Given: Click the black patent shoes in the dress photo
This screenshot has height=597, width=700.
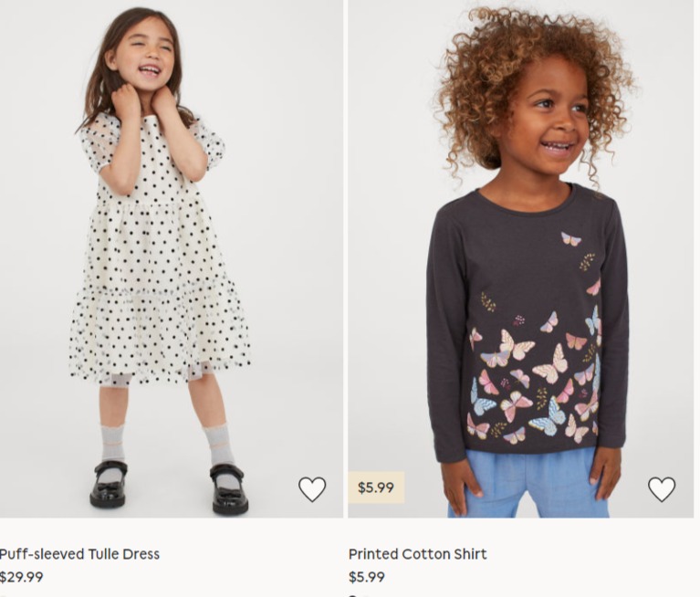Looking at the screenshot, I should click(169, 487).
